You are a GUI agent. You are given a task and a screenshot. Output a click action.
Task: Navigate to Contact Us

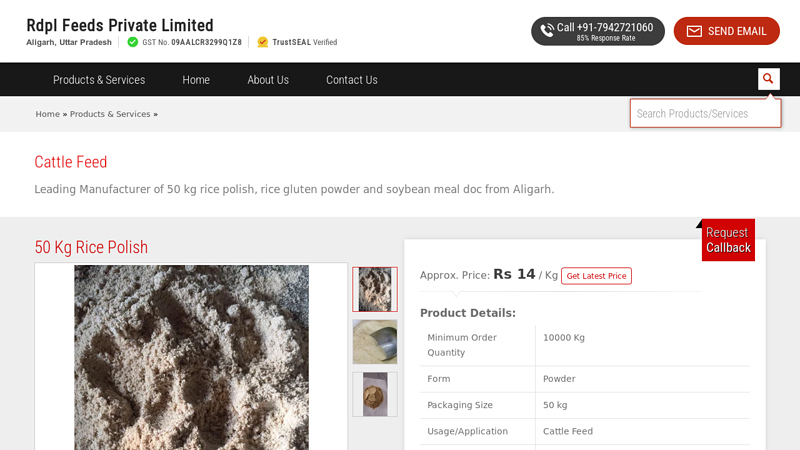point(352,80)
